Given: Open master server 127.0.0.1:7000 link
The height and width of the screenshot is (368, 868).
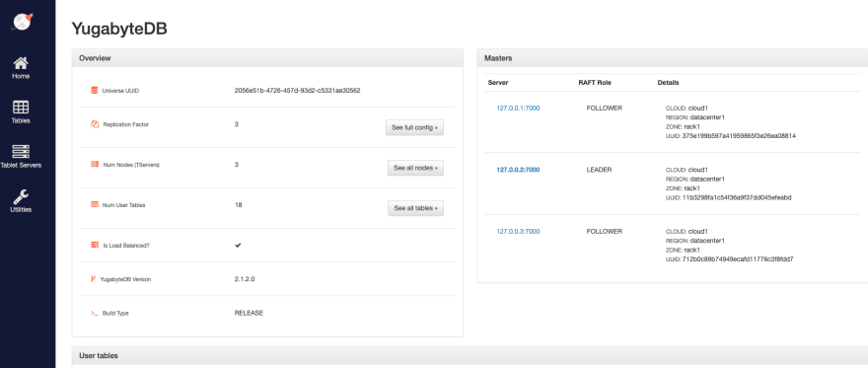Looking at the screenshot, I should [x=518, y=109].
